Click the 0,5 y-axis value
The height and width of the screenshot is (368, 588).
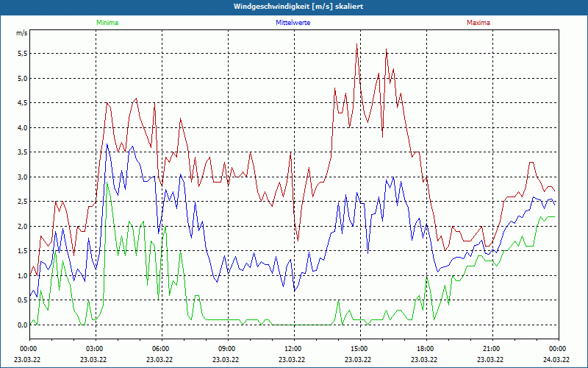tap(23, 300)
